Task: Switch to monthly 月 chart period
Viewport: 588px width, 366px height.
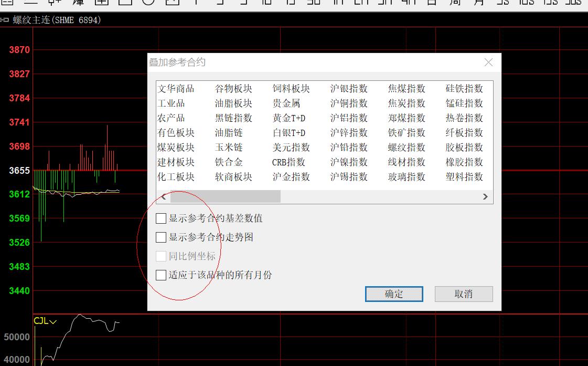Action: (478, 2)
